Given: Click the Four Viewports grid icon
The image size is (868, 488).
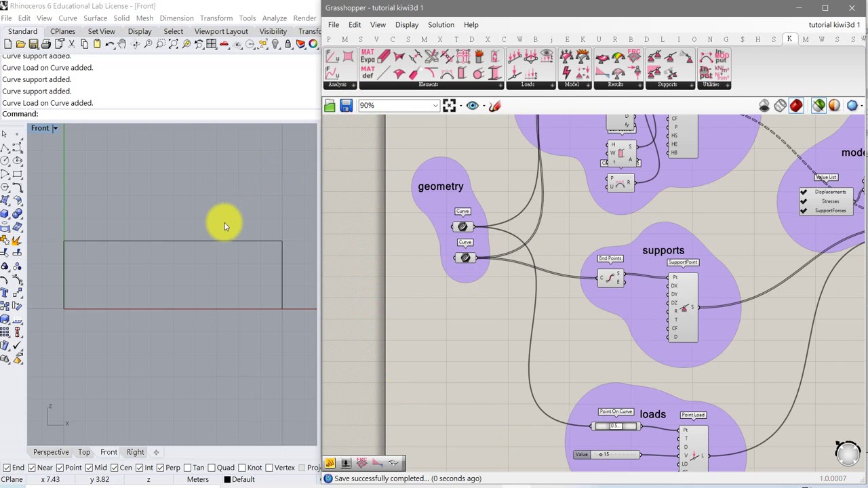Looking at the screenshot, I should [x=212, y=44].
